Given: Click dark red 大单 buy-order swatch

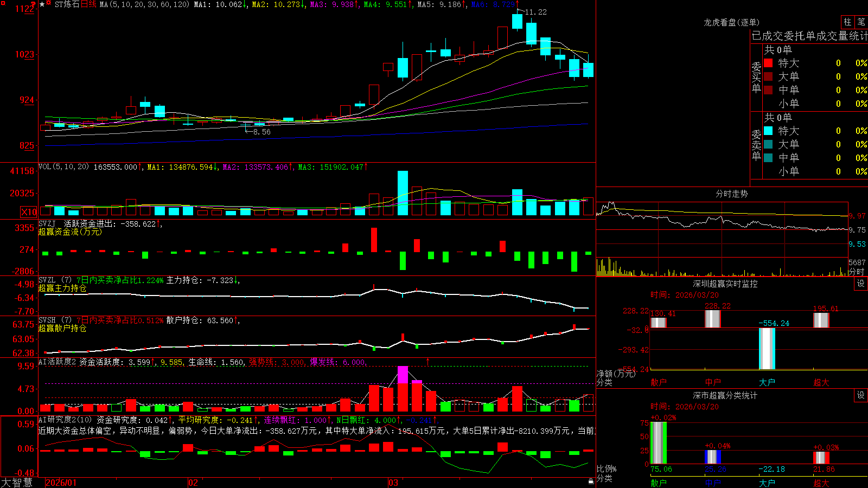Looking at the screenshot, I should tap(768, 76).
